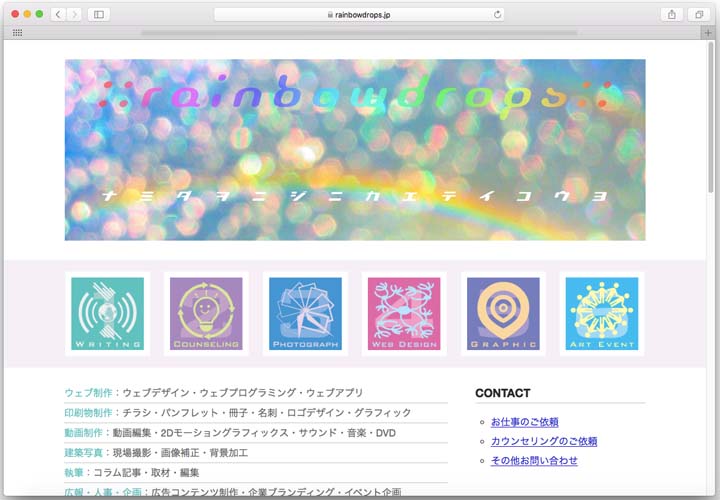Click the rainbowdrops header banner image
Viewport: 720px width, 500px height.
pos(355,150)
